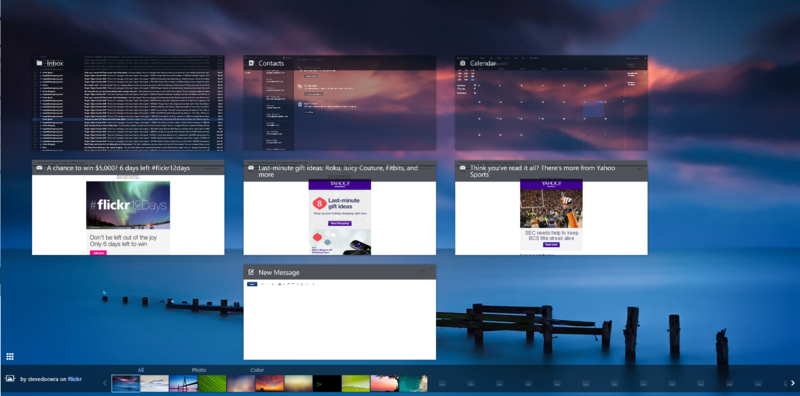This screenshot has height=396, width=800.
Task: Click football crowd photo in Sports email
Action: coord(551,209)
